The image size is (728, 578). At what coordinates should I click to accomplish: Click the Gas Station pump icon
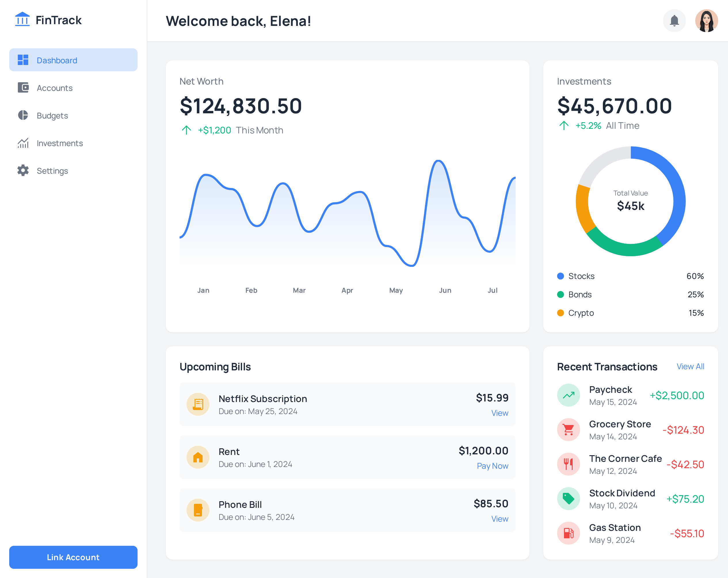click(x=568, y=533)
